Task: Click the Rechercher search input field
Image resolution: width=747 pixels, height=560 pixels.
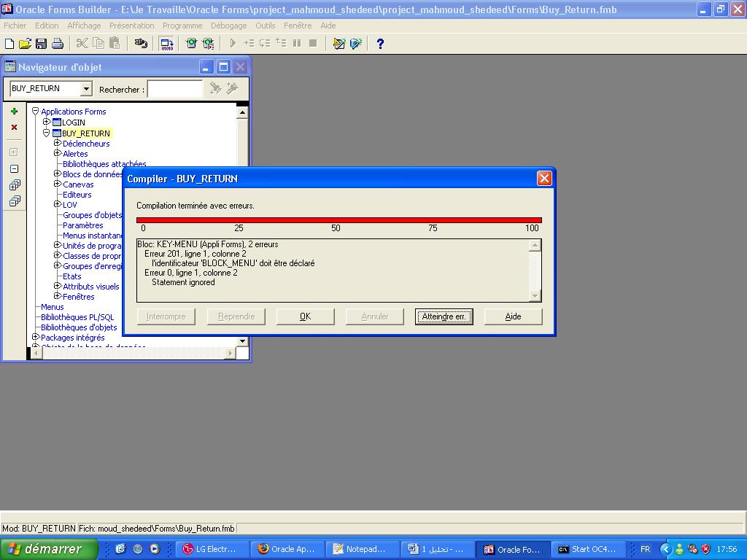Action: [x=175, y=89]
